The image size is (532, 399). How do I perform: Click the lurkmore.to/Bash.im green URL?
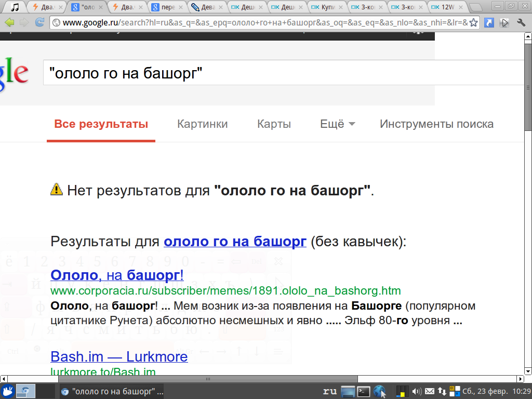click(x=103, y=371)
